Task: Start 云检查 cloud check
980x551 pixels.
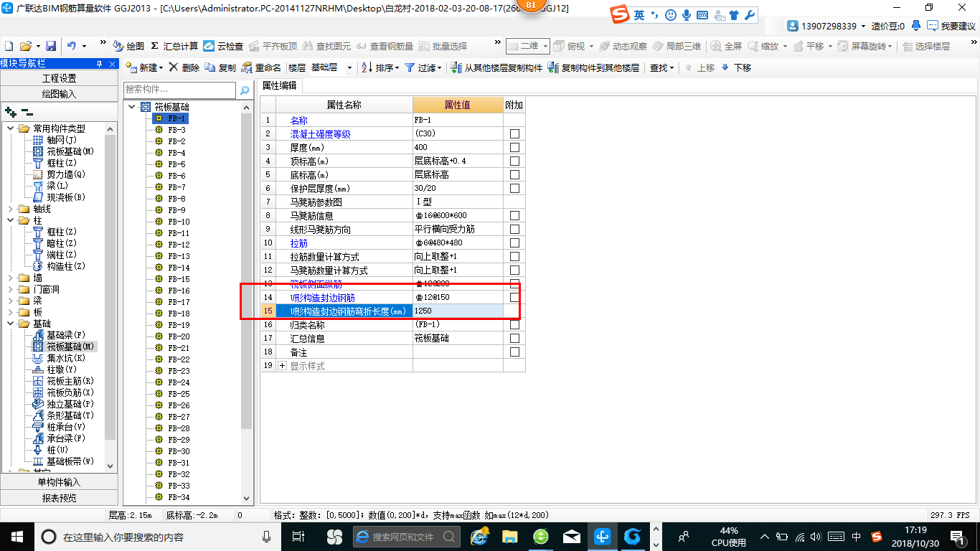Action: point(223,46)
